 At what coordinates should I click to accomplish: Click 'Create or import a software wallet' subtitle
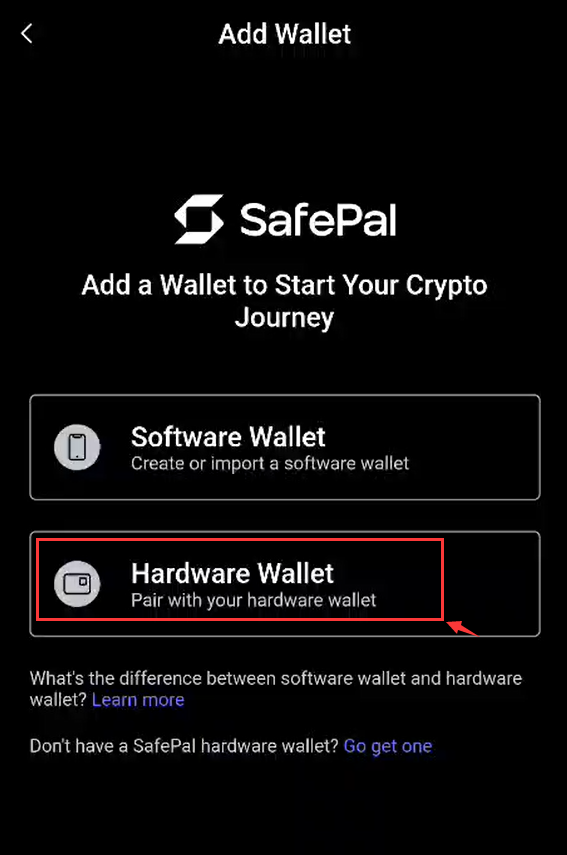[270, 463]
